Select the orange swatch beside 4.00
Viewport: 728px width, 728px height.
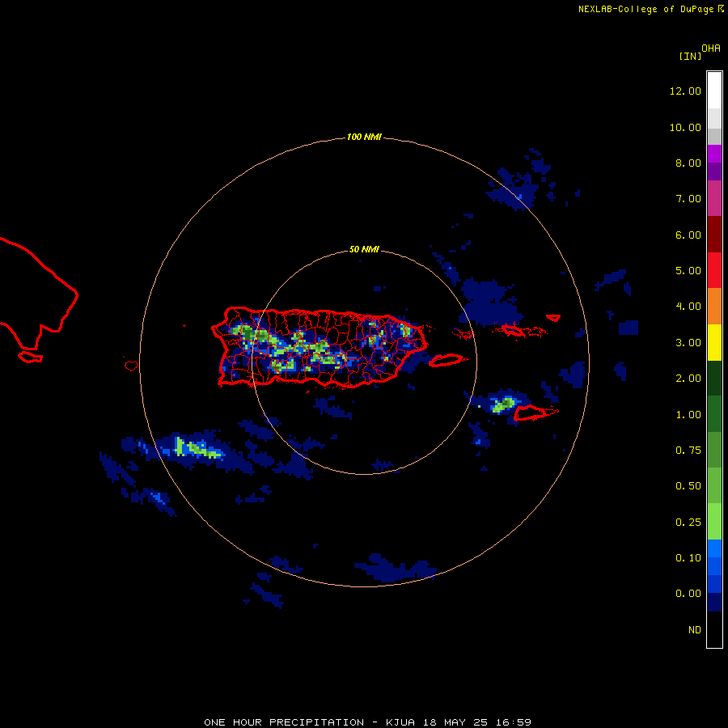(x=714, y=307)
